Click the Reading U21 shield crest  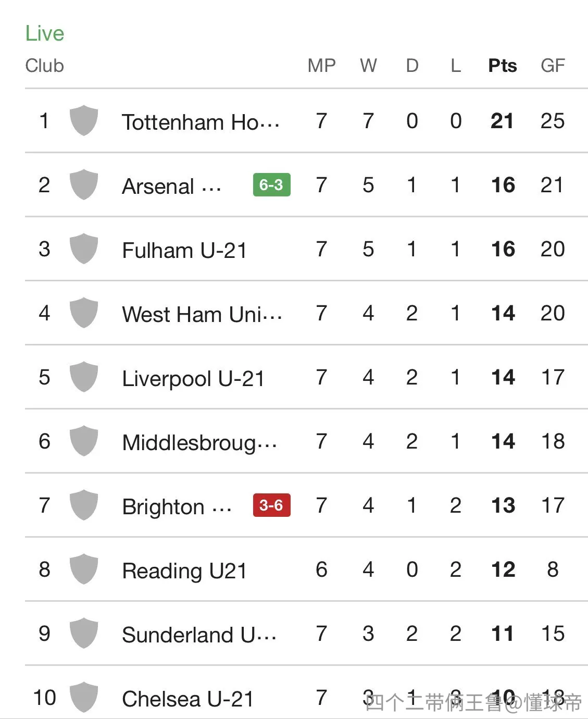[84, 569]
